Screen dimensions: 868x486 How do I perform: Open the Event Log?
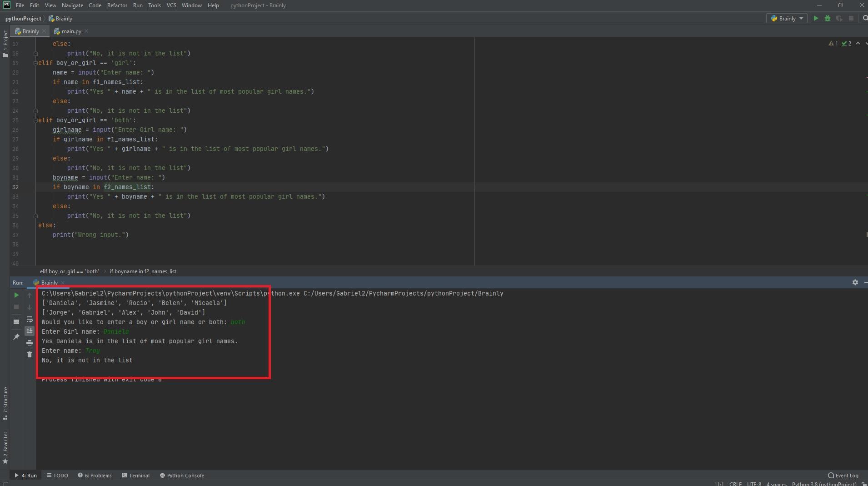pyautogui.click(x=843, y=476)
